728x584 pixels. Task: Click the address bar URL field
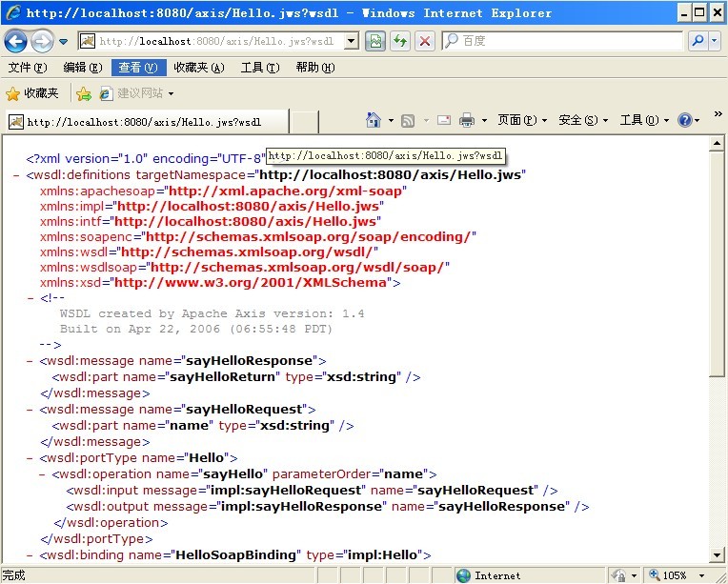coord(218,41)
